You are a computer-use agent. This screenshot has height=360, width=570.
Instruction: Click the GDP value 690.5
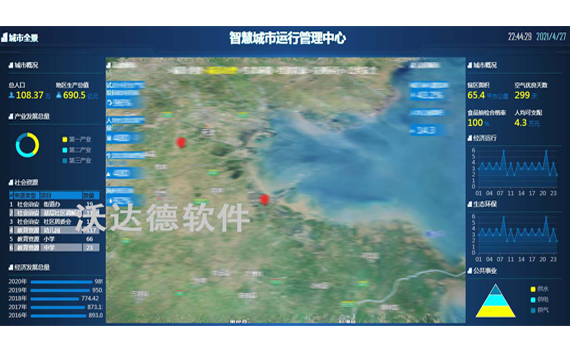point(74,95)
